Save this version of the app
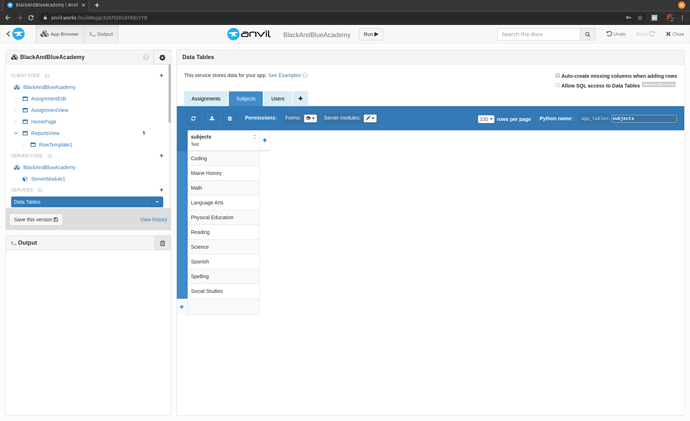690x421 pixels. 36,220
